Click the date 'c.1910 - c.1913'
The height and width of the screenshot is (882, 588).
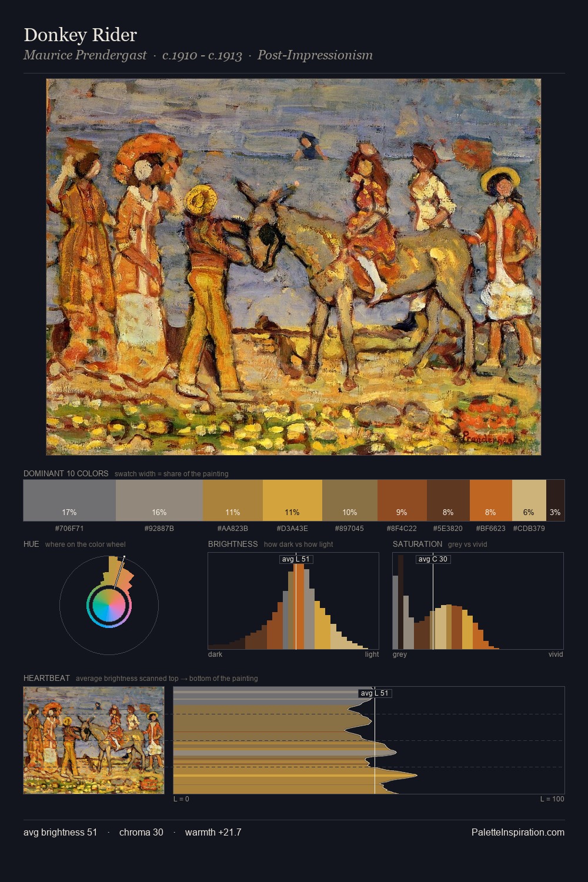point(202,55)
